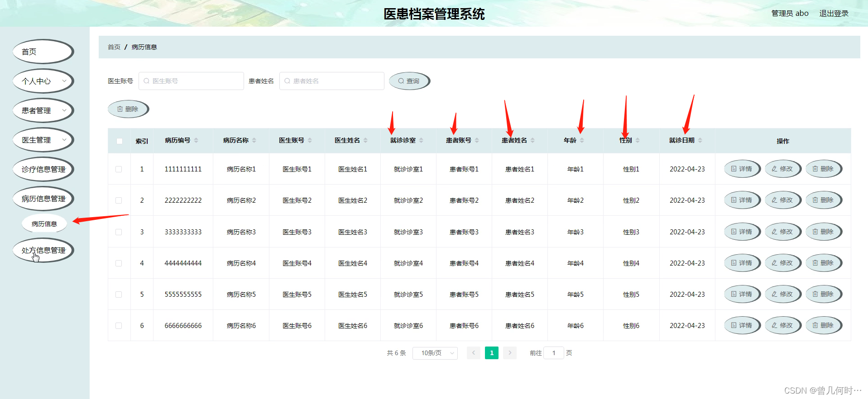Go to next page arrow
Image resolution: width=868 pixels, height=399 pixels.
(x=510, y=353)
